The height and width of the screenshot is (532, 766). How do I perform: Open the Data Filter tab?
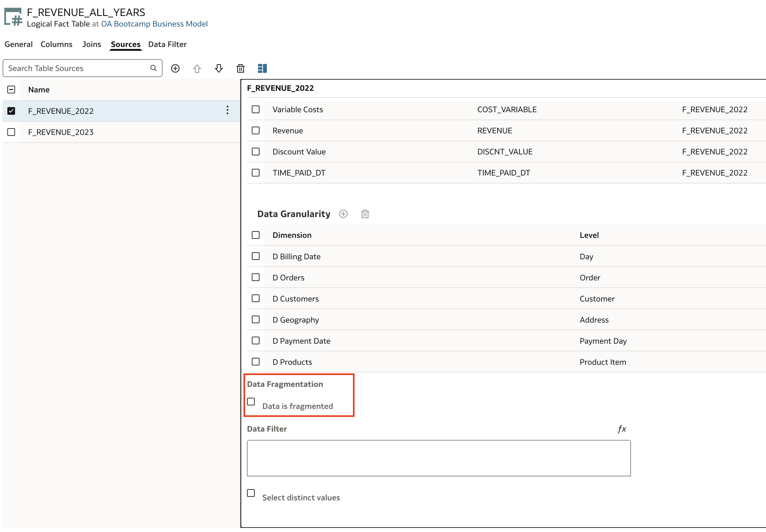[x=167, y=44]
